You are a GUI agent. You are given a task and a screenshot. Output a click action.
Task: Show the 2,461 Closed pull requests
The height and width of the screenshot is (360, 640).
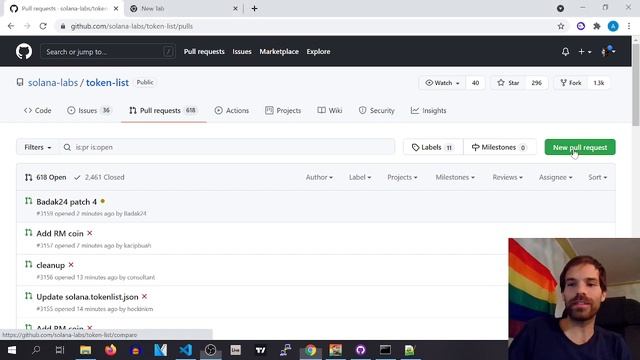pos(99,178)
